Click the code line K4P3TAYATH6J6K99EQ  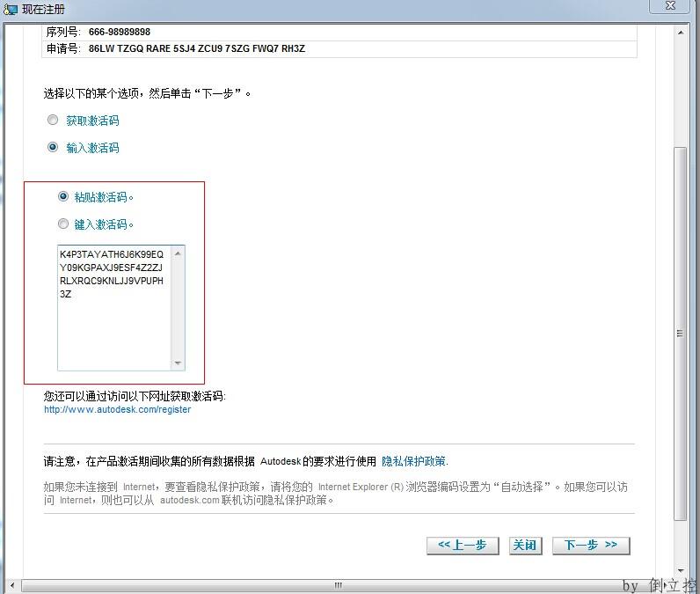point(112,254)
